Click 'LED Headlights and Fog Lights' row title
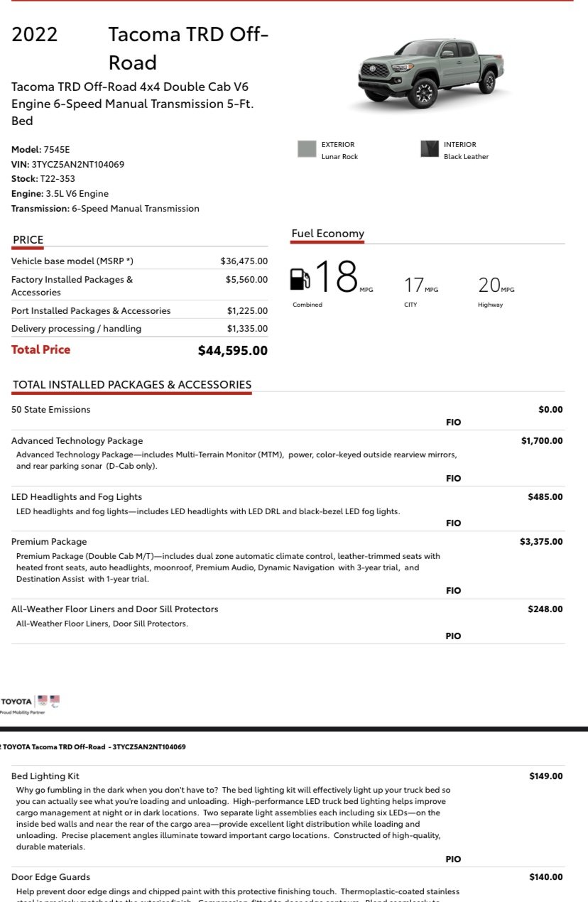The width and height of the screenshot is (588, 902). (x=77, y=497)
